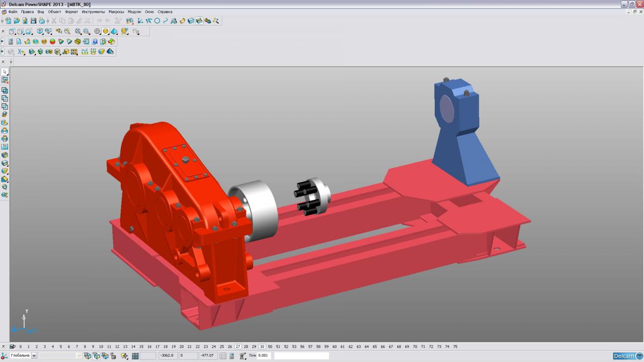644x362 pixels.
Task: Click the first solid boolean icon in sidebar
Action: coord(5,90)
